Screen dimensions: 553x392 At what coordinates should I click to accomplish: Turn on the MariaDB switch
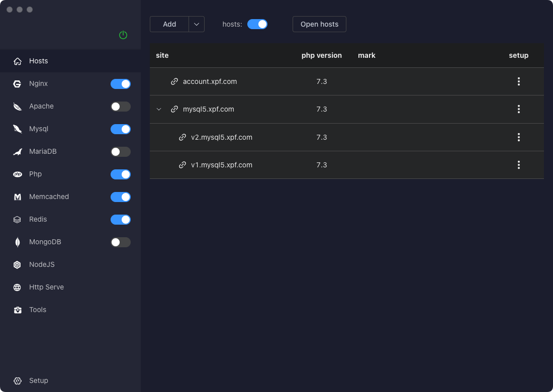click(x=121, y=152)
